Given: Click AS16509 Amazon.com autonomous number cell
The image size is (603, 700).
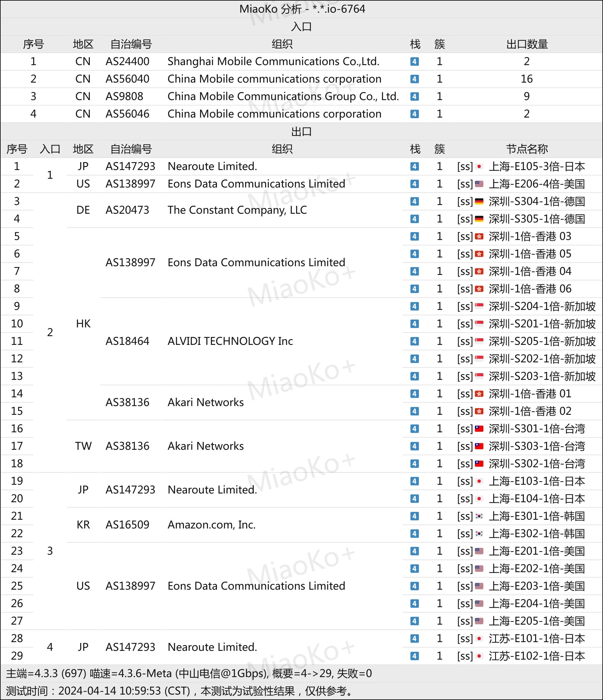Looking at the screenshot, I should pyautogui.click(x=127, y=525).
